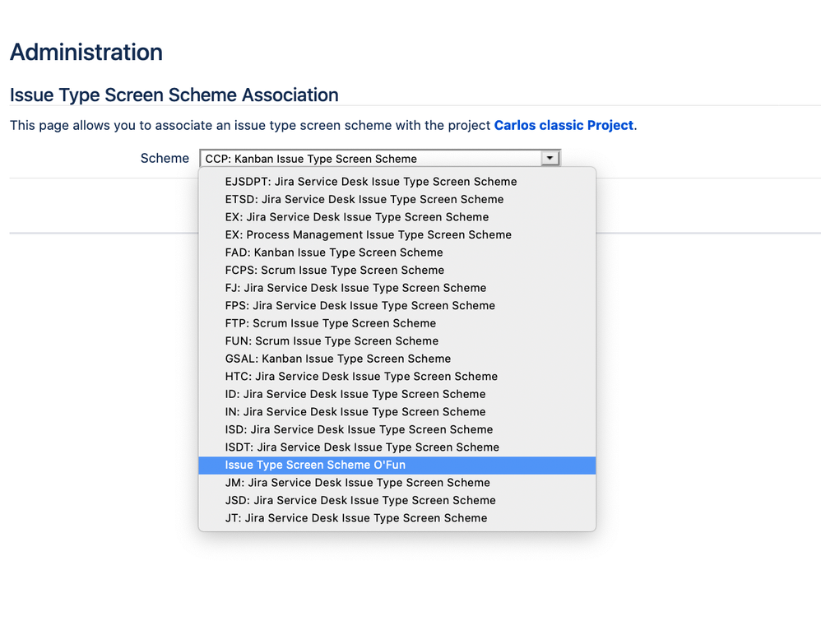The image size is (821, 644).
Task: Pick EX: Jira Service Desk Issue Type Screen Scheme
Action: click(x=397, y=217)
